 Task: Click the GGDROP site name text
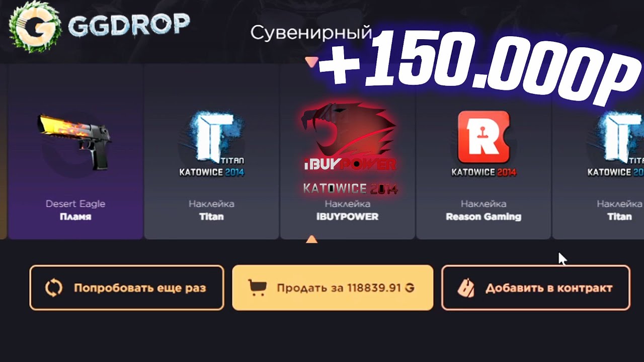click(129, 25)
